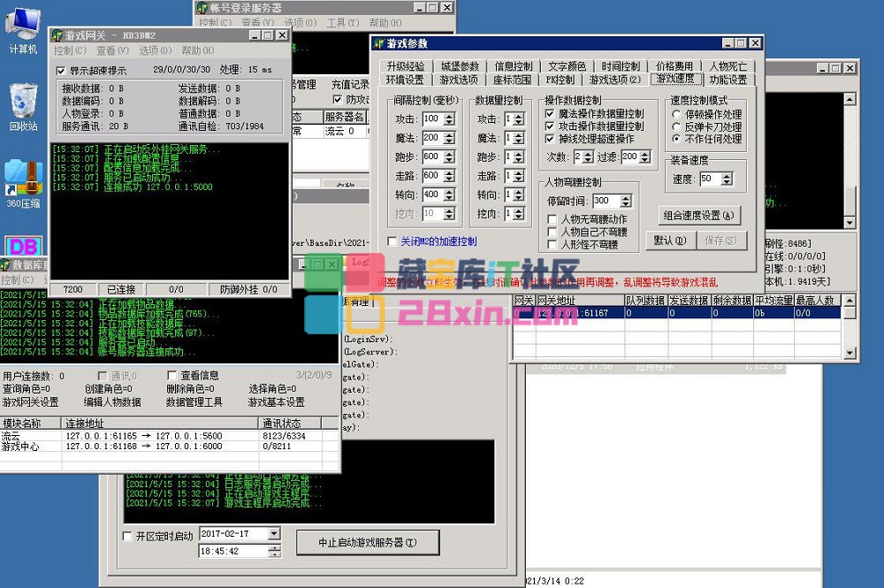Viewport: 884px width, 588px height.
Task: Open 工具(T) menu in 帐号登录服务器 window
Action: click(343, 23)
